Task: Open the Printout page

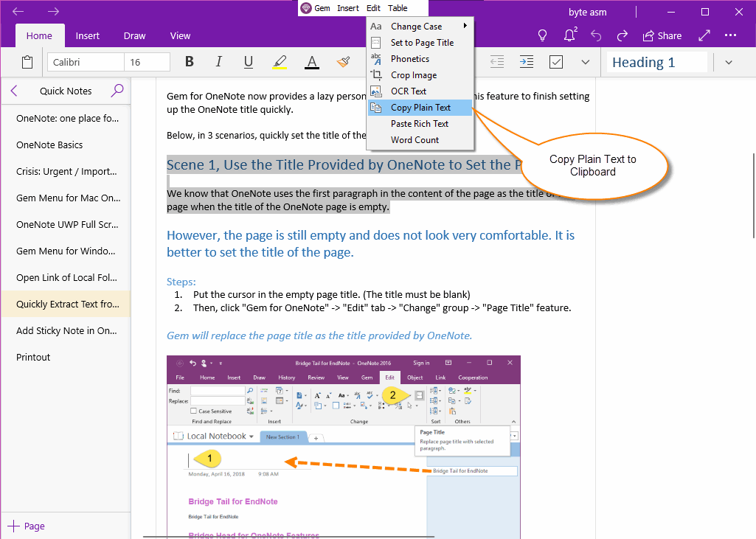Action: (66, 357)
